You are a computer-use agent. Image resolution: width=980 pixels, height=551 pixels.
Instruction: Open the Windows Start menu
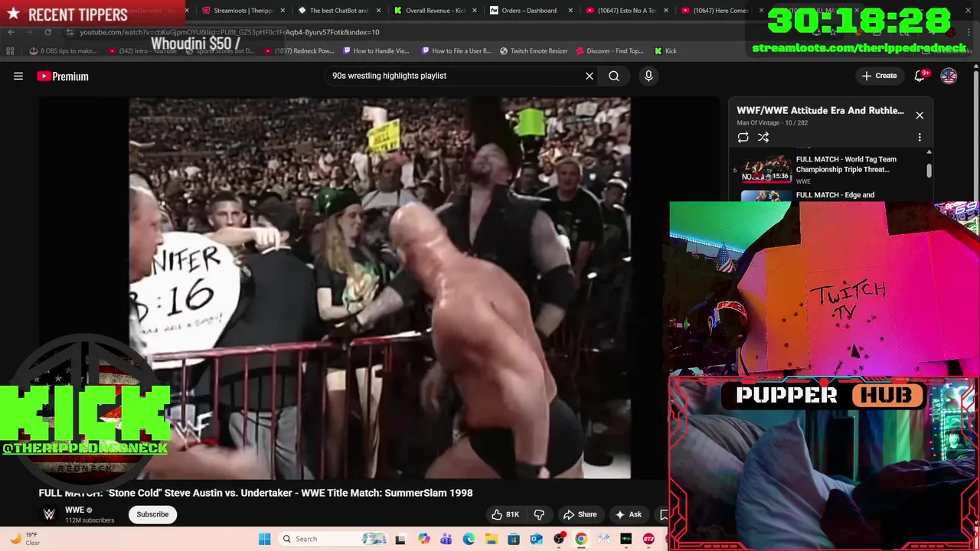coord(265,539)
